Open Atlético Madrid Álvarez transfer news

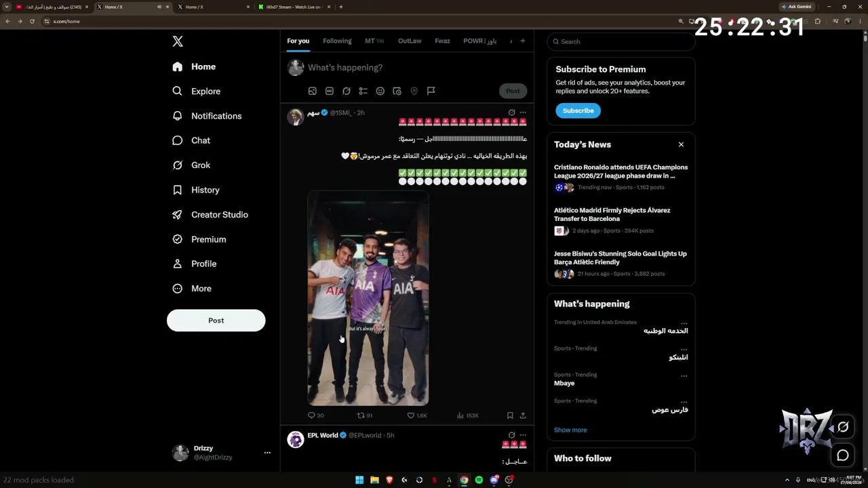click(621, 222)
